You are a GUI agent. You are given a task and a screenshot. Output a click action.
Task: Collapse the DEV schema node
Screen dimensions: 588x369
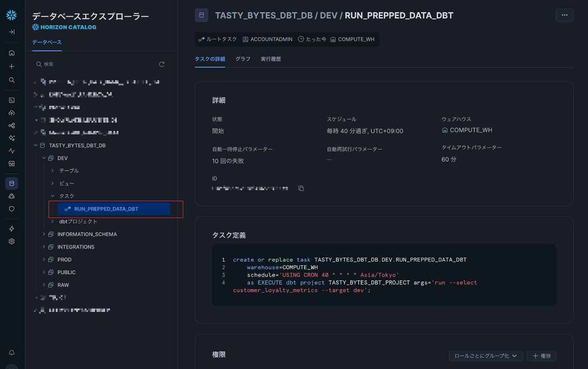(44, 158)
